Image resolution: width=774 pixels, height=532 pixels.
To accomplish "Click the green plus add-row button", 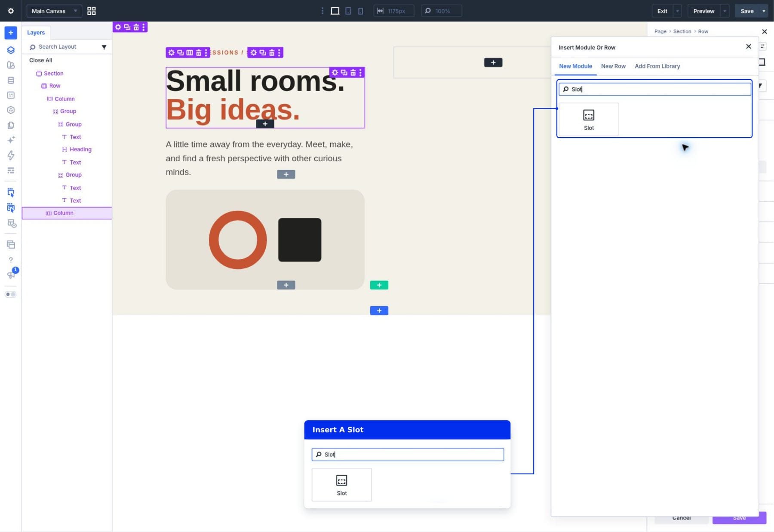I will click(x=379, y=285).
